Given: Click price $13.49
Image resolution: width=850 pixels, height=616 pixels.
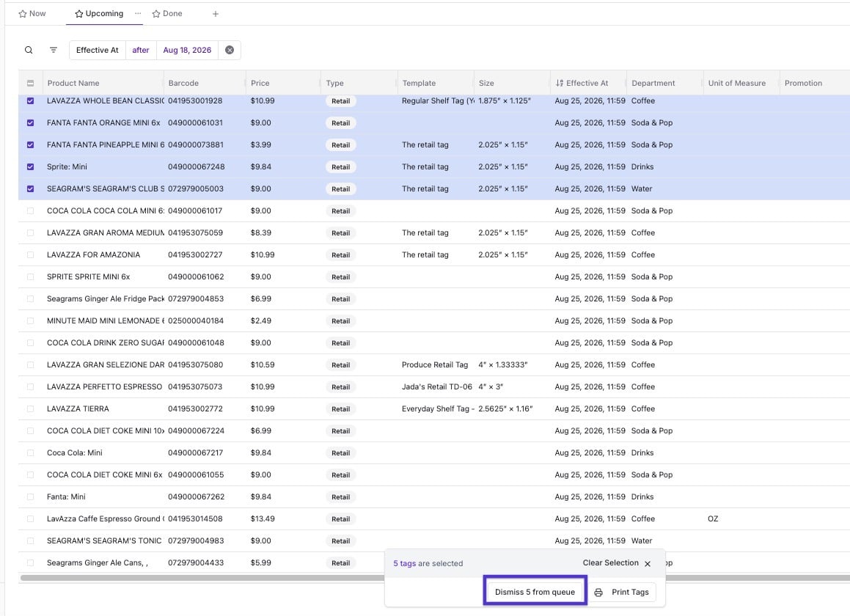Looking at the screenshot, I should pyautogui.click(x=263, y=519).
